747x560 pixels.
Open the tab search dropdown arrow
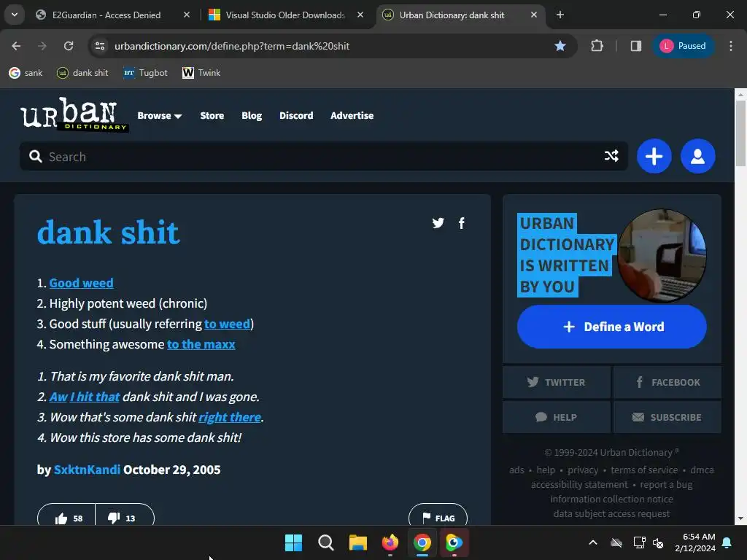pos(15,15)
